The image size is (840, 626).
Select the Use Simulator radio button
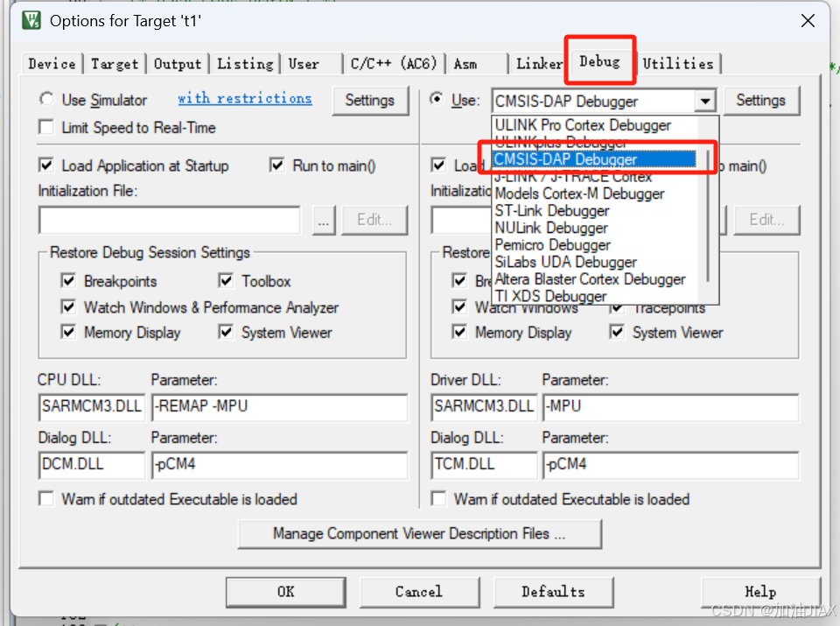[46, 99]
